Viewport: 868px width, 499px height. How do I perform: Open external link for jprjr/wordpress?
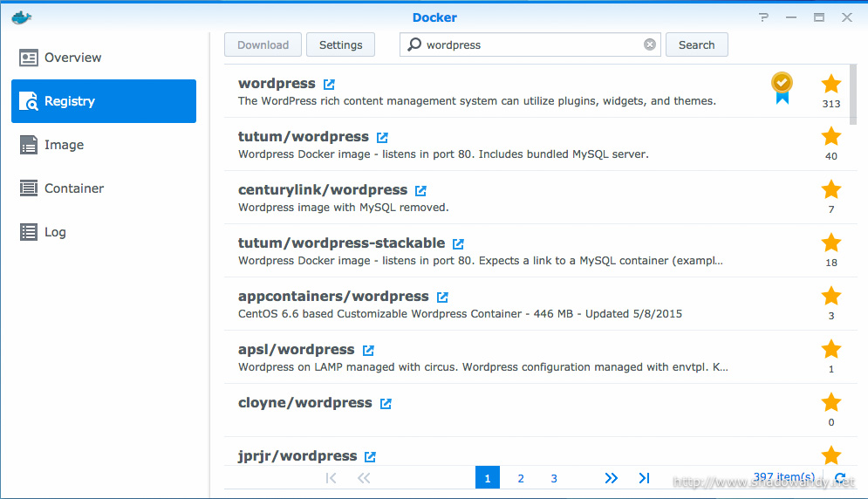pos(370,456)
